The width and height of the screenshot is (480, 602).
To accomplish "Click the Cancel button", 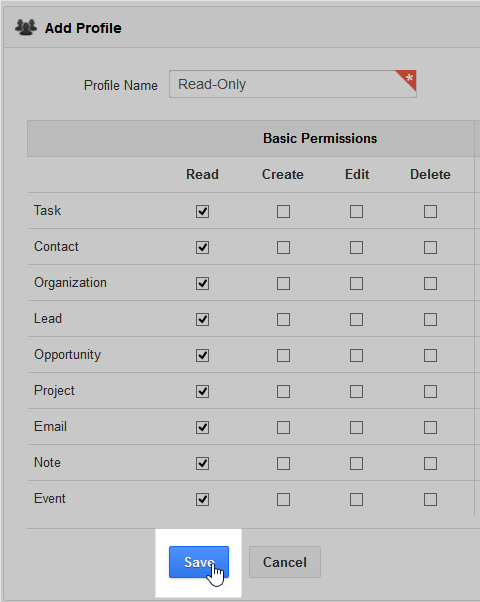I will pos(285,562).
